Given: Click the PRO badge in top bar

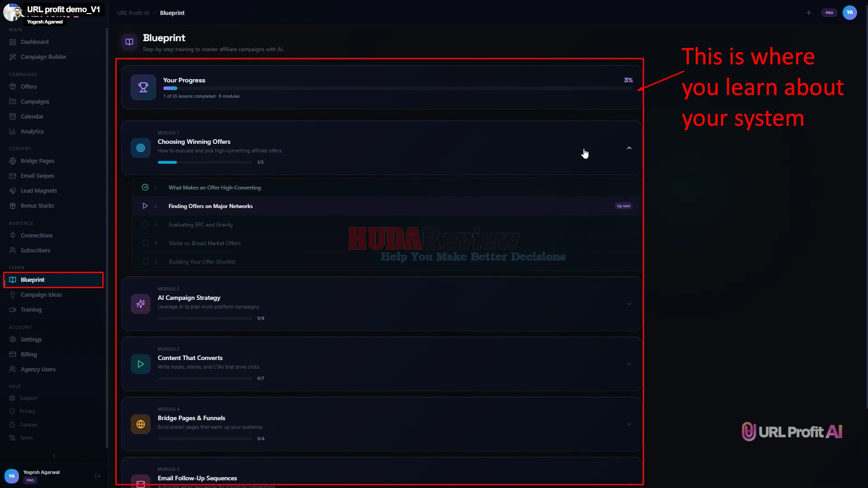Looking at the screenshot, I should pyautogui.click(x=829, y=13).
